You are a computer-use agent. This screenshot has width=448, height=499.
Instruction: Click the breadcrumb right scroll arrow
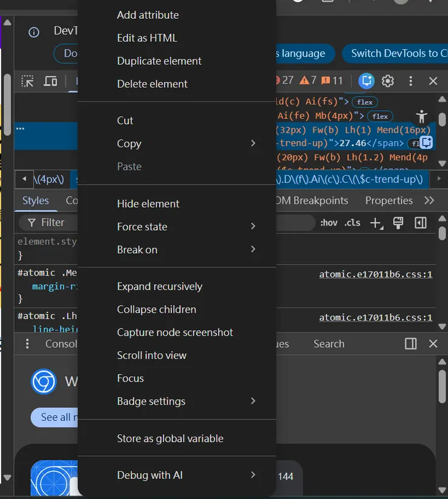(x=439, y=179)
